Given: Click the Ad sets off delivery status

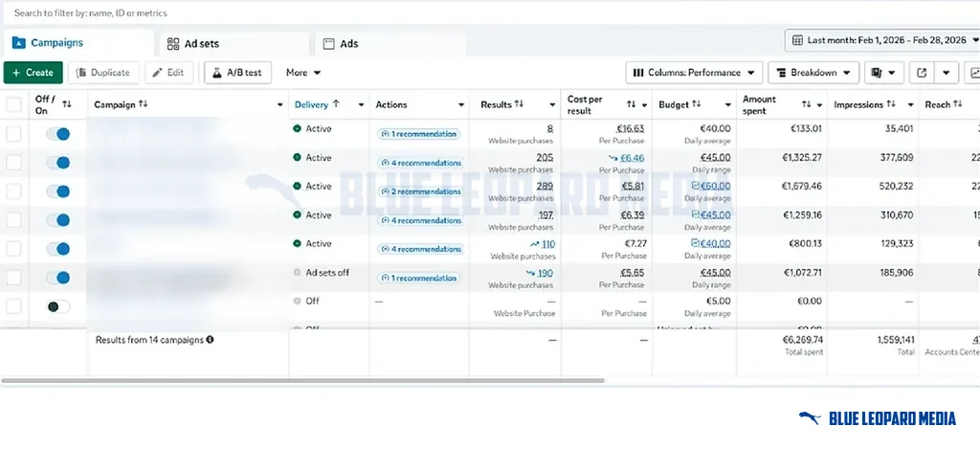Looking at the screenshot, I should [x=327, y=273].
